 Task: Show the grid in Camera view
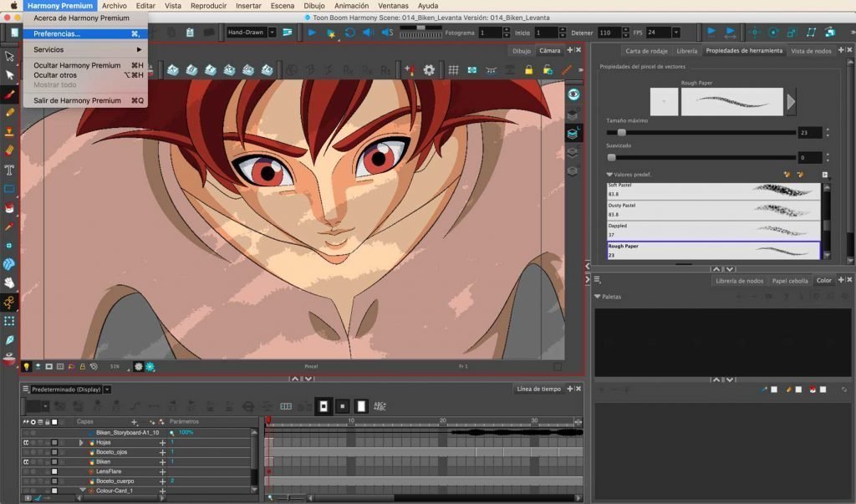tap(453, 70)
